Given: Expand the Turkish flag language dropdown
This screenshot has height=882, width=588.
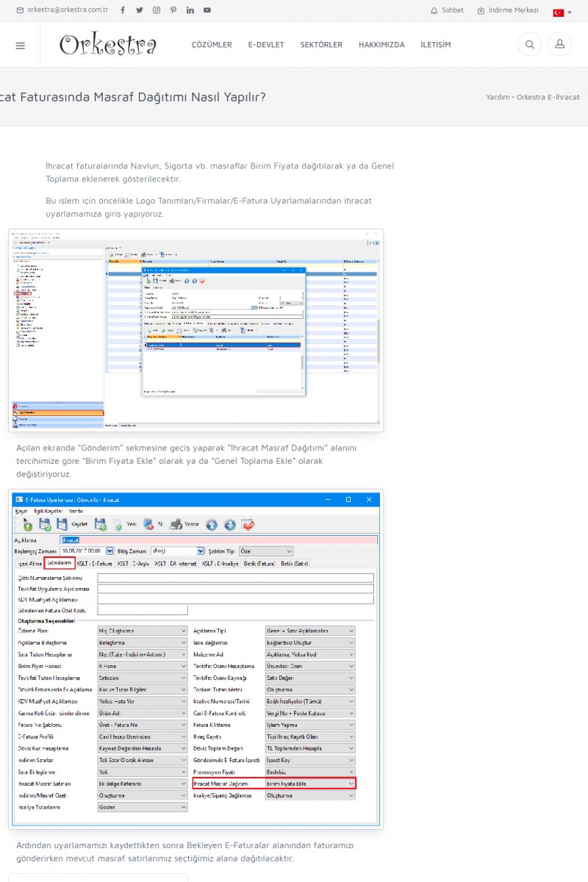Looking at the screenshot, I should tap(562, 12).
